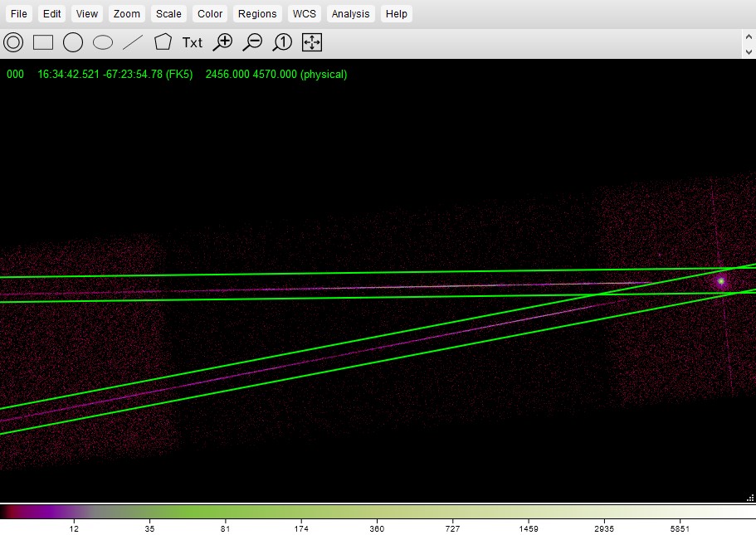Click the Analysis button
Screen dimensions: 756x535
click(x=350, y=14)
